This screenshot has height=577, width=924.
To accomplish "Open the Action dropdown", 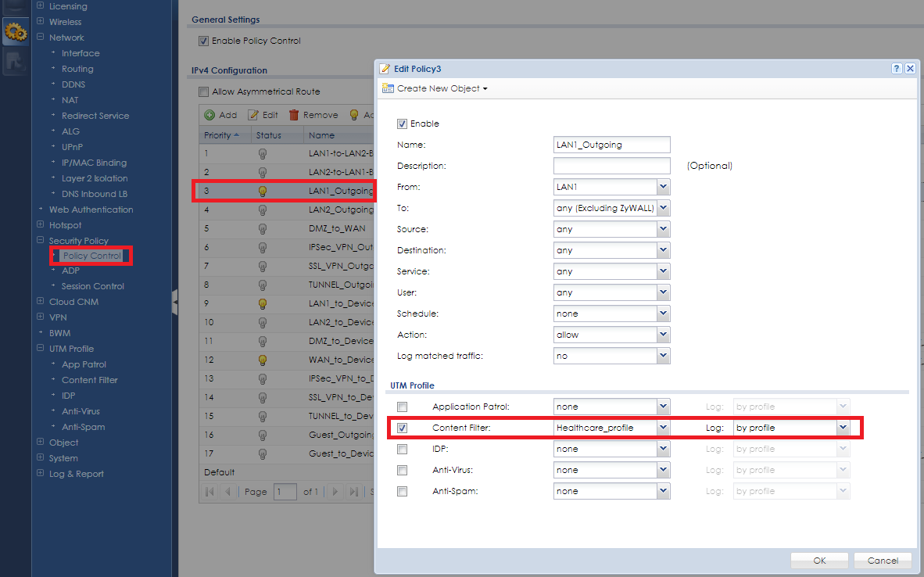I will coord(663,335).
